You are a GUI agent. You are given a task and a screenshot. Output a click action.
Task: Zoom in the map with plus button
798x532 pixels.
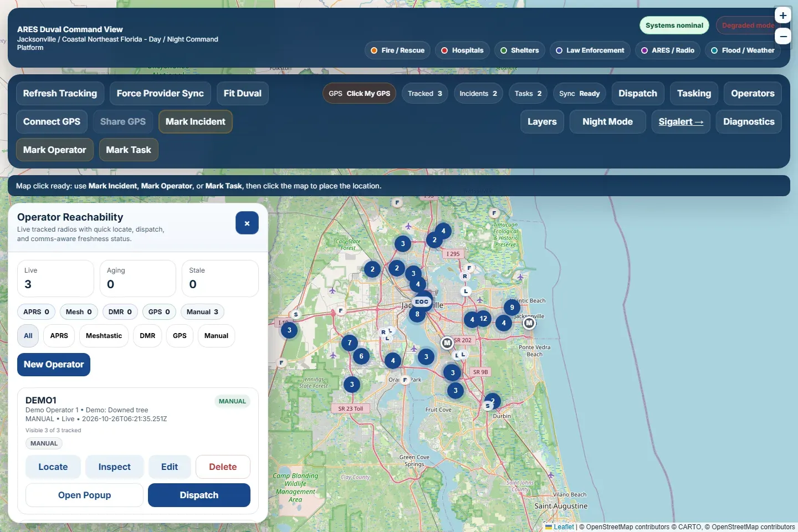[x=782, y=16]
